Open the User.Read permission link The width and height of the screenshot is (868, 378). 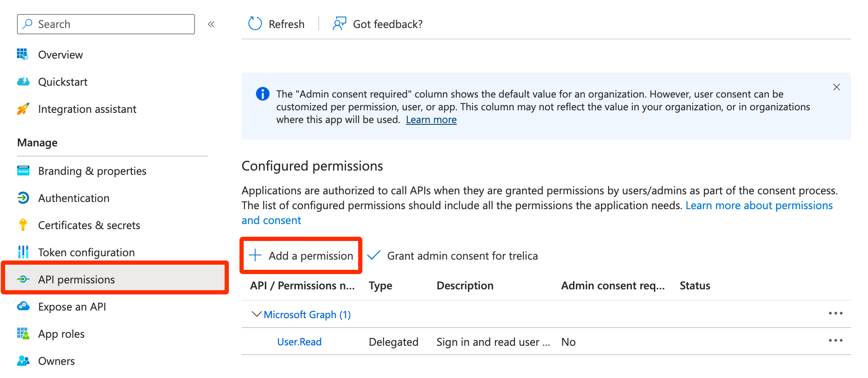(299, 342)
